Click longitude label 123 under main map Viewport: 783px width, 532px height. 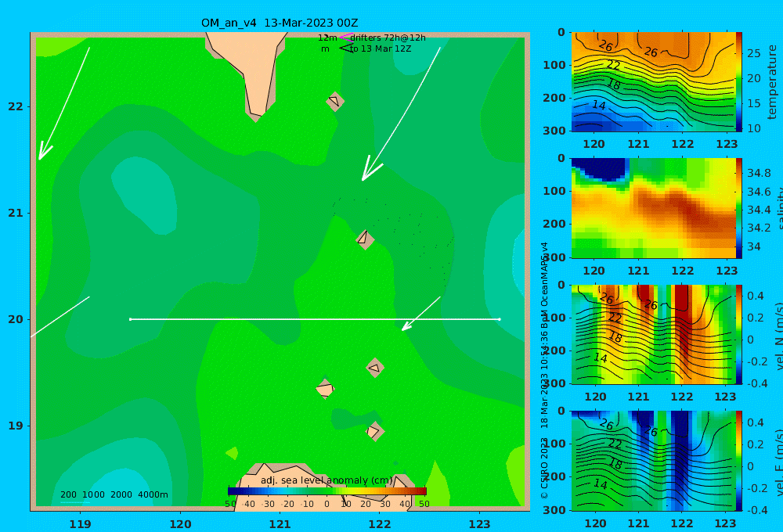click(x=480, y=524)
